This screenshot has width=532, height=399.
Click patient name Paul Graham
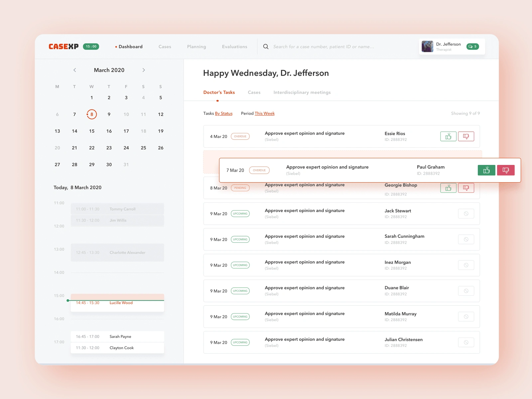click(431, 167)
